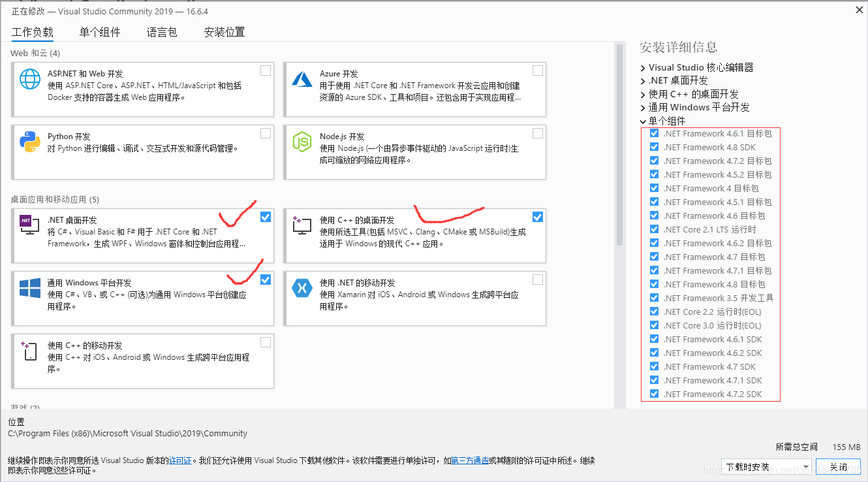Click the Node.js development icon
The width and height of the screenshot is (868, 482).
click(302, 142)
